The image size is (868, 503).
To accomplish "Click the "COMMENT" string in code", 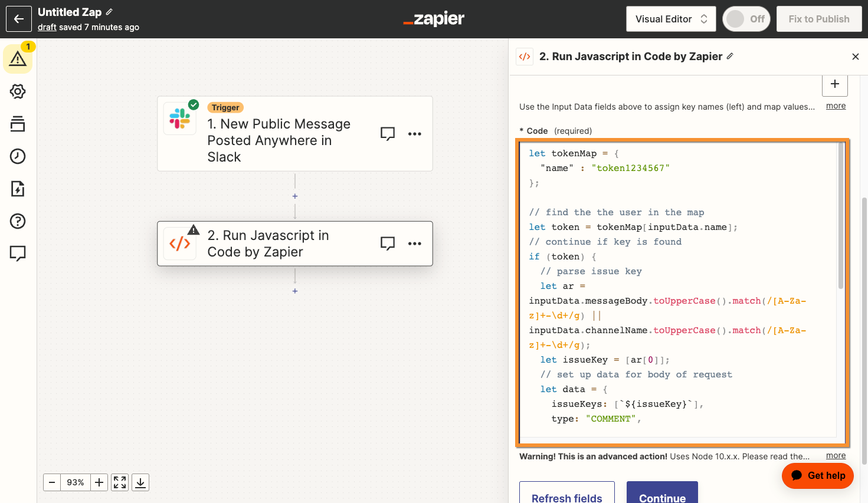I will [x=611, y=419].
